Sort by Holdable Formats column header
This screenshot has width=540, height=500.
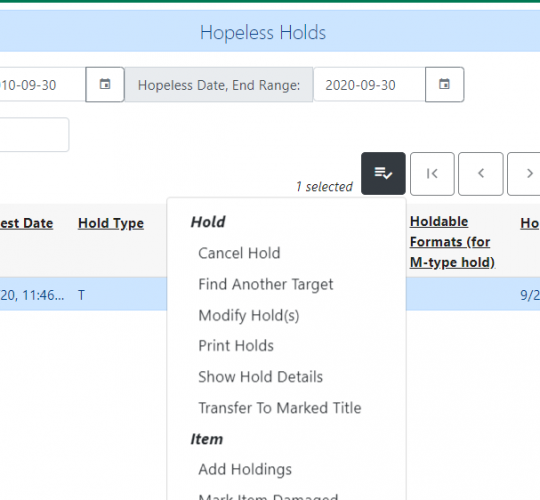coord(452,242)
